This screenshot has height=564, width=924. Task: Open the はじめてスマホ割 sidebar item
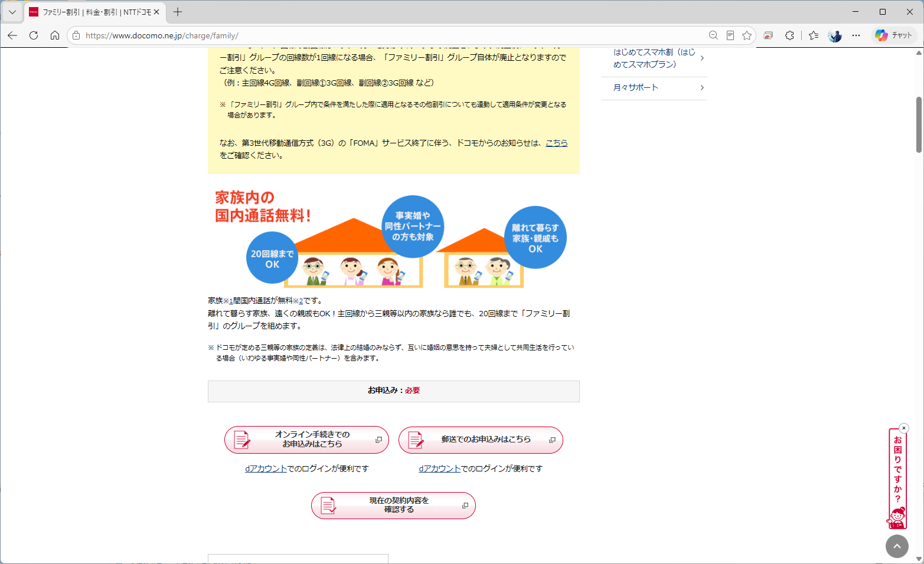654,58
